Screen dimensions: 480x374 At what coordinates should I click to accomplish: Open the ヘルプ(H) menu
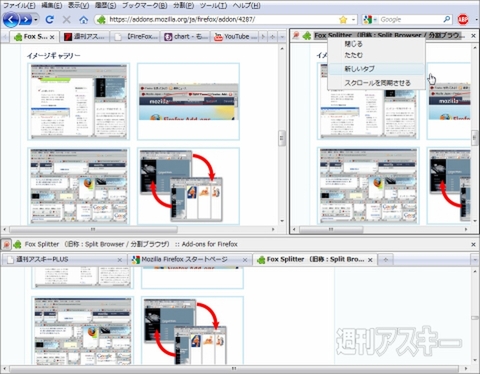[x=246, y=5]
